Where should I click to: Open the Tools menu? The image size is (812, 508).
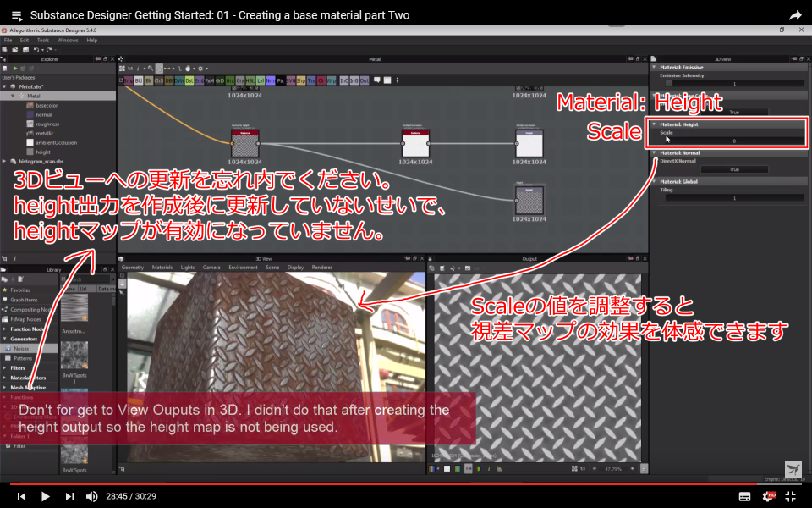pos(43,40)
